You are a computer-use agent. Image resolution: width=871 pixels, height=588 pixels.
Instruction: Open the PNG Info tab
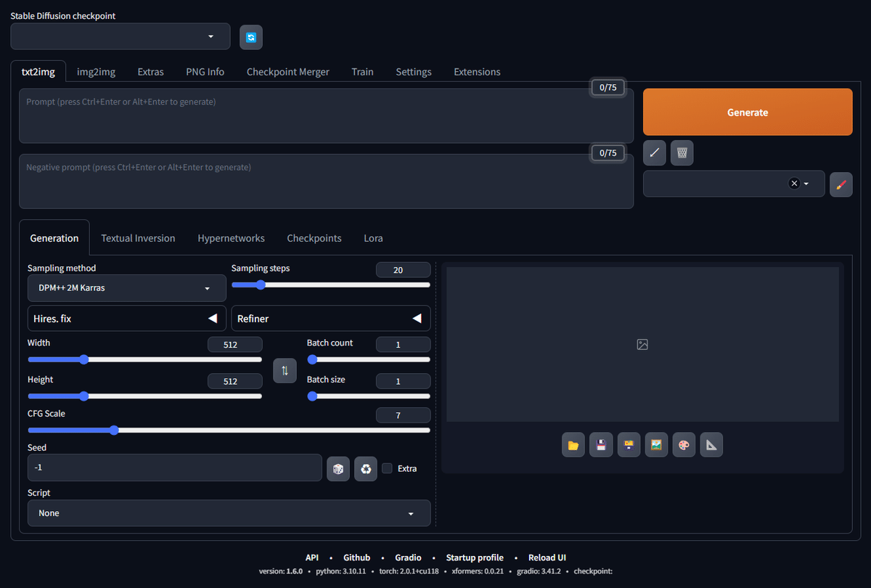205,72
